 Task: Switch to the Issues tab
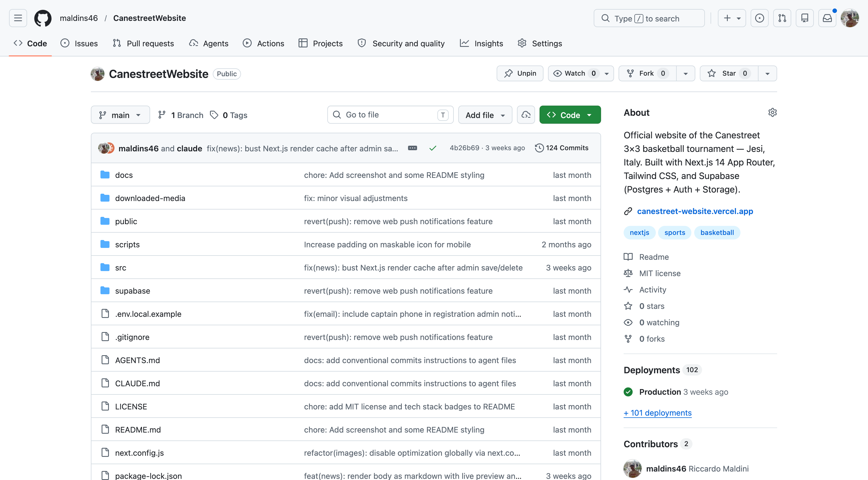click(x=79, y=43)
